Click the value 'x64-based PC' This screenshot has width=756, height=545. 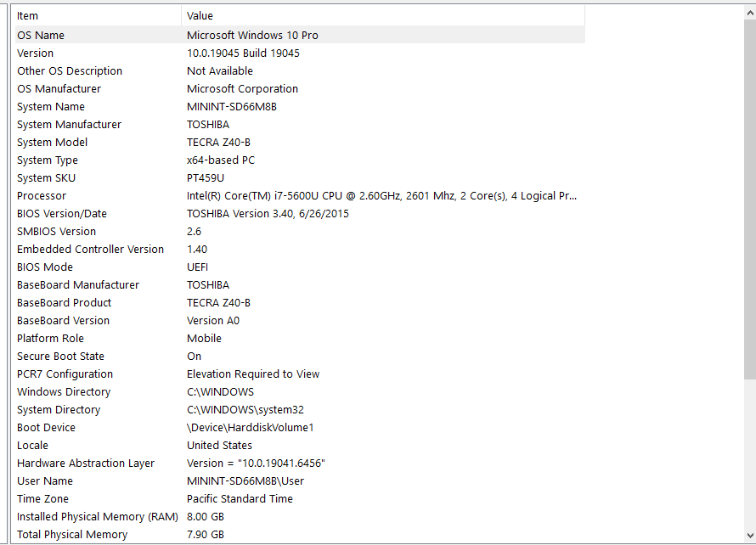tap(220, 160)
